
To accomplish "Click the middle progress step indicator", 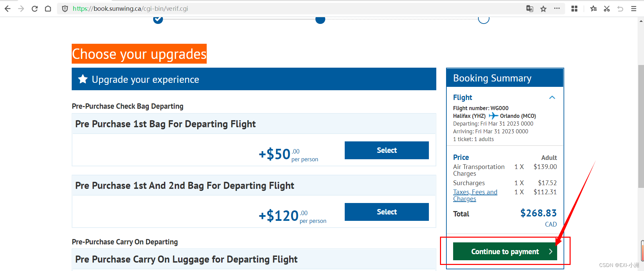I will [320, 20].
